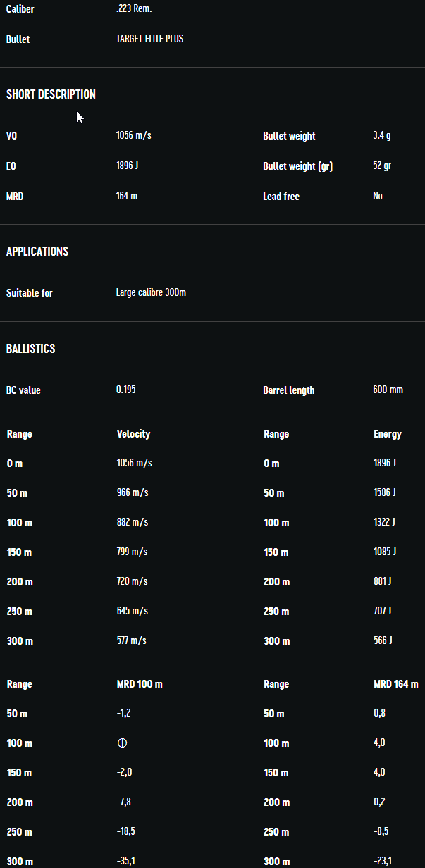Select the 600 mm barrel length value
Image resolution: width=425 pixels, height=868 pixels.
click(x=388, y=390)
